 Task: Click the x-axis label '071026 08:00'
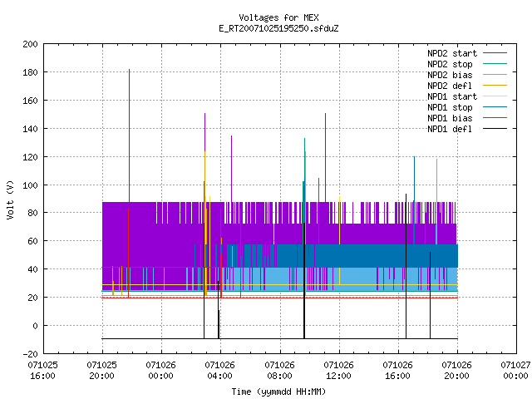pyautogui.click(x=279, y=371)
